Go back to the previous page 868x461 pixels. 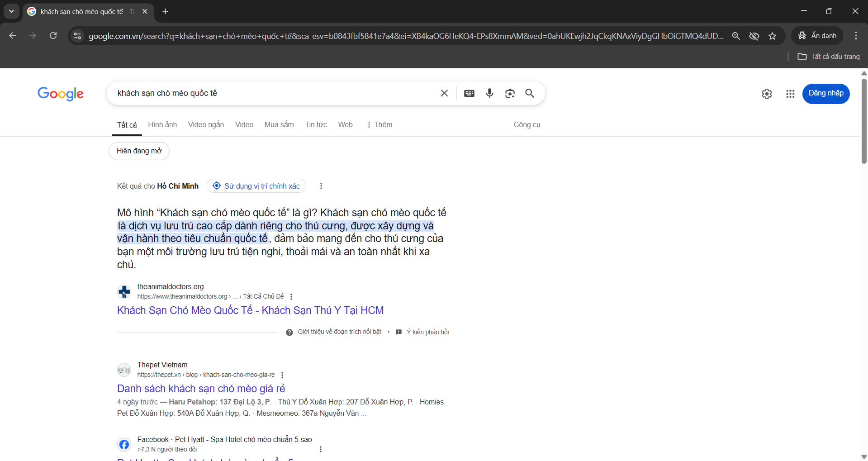coord(13,36)
